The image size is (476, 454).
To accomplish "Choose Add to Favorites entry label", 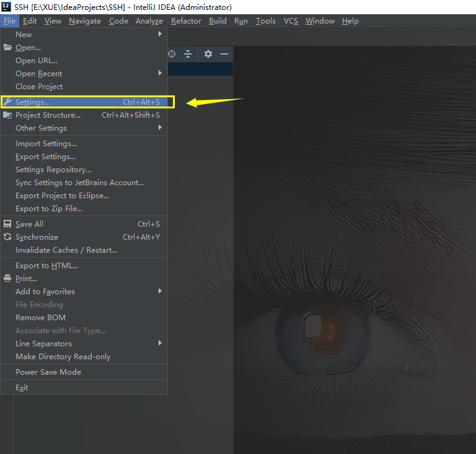I will click(x=45, y=292).
